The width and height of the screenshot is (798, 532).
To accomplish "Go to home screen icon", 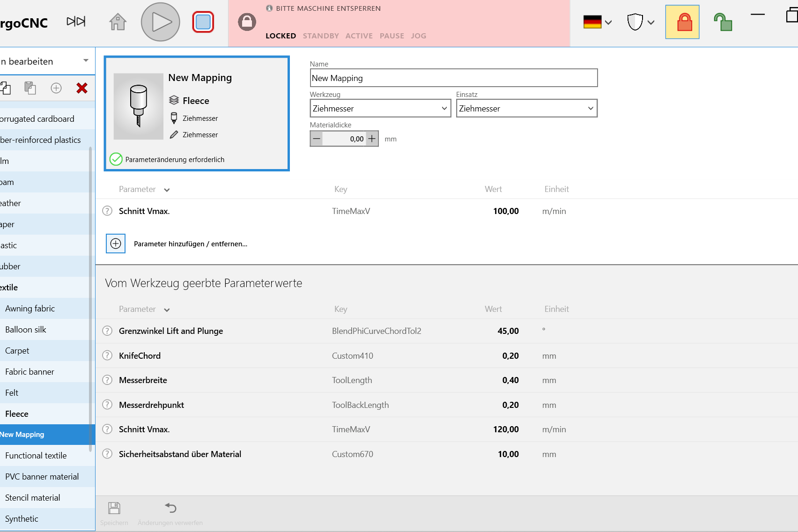I will [118, 22].
